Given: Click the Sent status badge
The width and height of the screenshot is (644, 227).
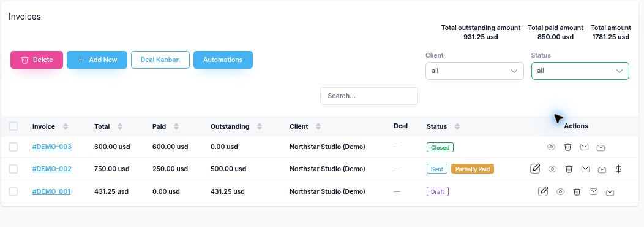Looking at the screenshot, I should [437, 169].
